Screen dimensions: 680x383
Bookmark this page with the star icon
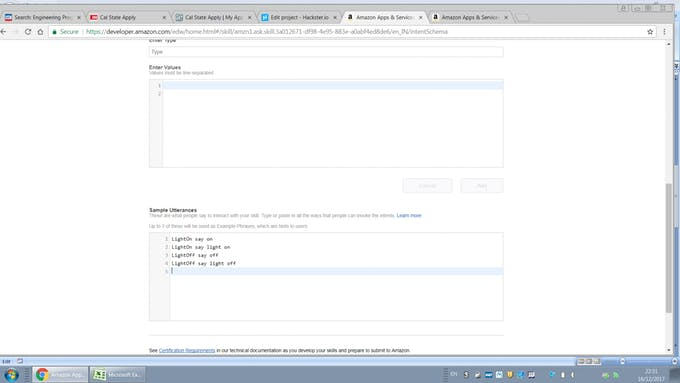650,32
